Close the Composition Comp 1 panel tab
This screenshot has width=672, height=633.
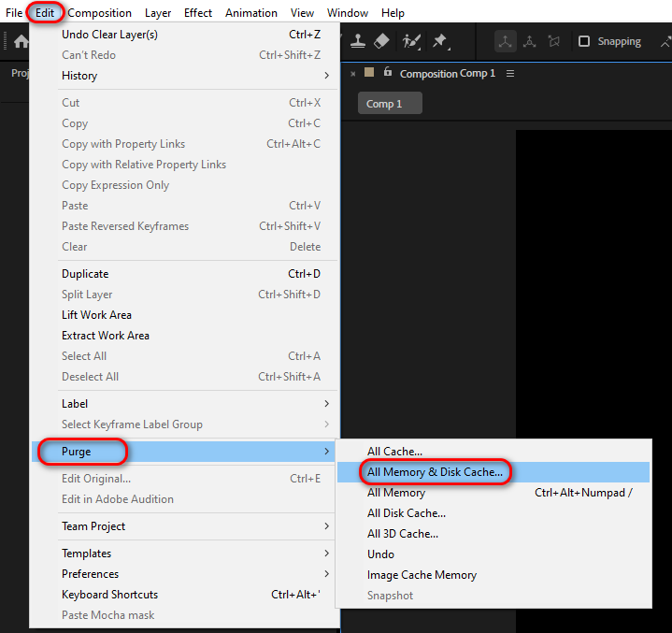click(x=353, y=74)
